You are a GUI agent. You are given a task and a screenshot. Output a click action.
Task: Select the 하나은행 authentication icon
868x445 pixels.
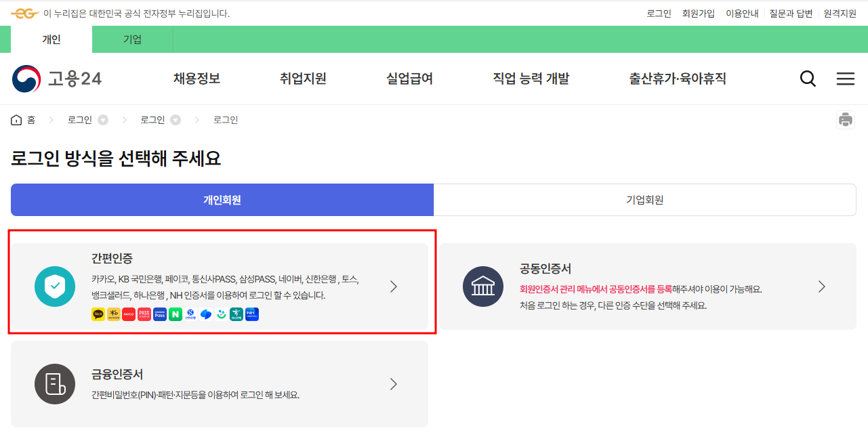tap(236, 314)
